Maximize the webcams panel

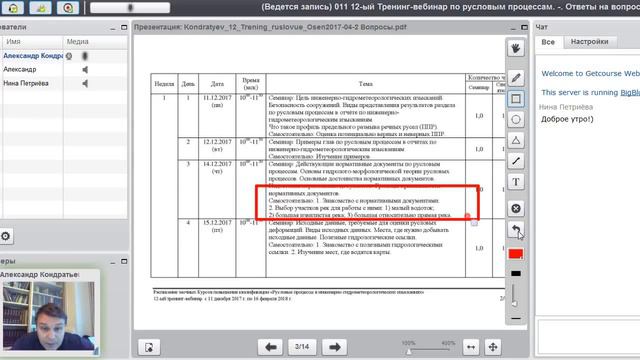point(124,261)
